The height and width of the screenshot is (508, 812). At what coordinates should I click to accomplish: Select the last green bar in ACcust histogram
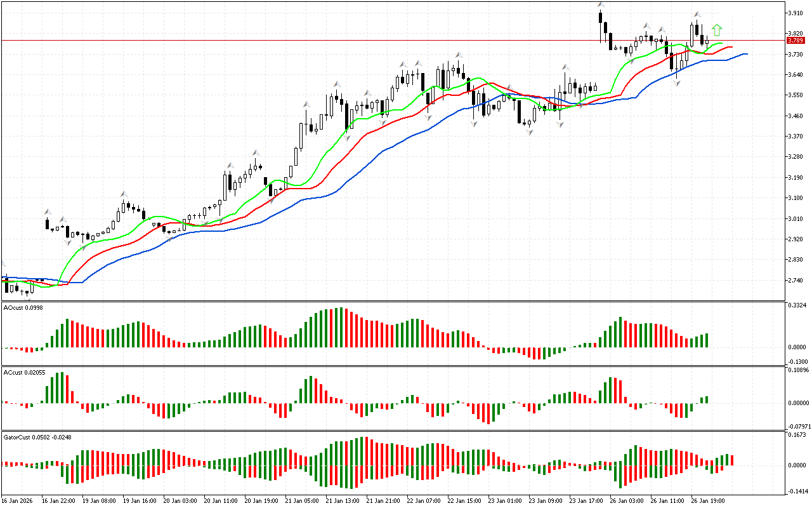coord(706,400)
